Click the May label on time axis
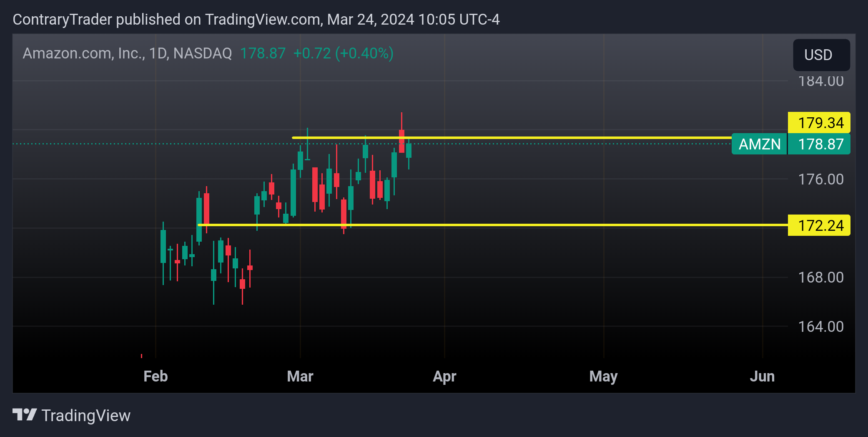 tap(603, 376)
